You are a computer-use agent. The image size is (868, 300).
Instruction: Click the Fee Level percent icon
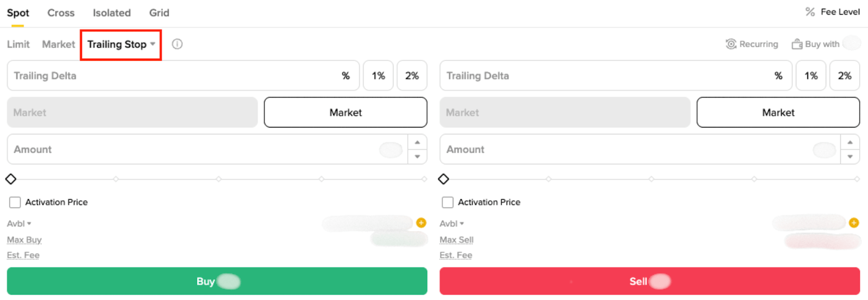coord(810,12)
